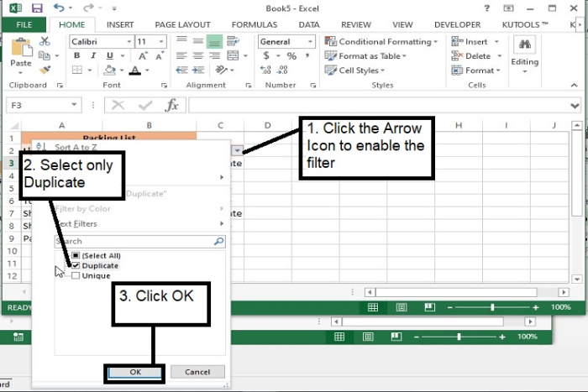Toggle Italic formatting
588x392 pixels.
click(93, 55)
